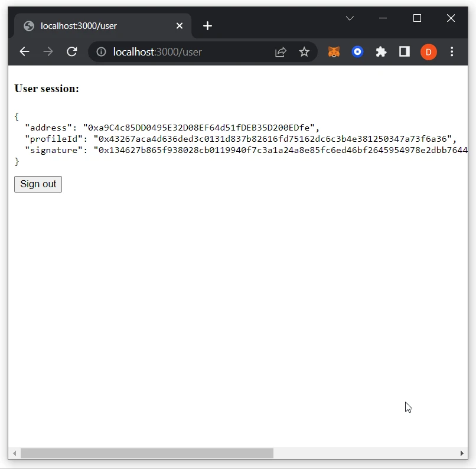Open the Chrome profile avatar D
This screenshot has height=469, width=476.
click(428, 52)
